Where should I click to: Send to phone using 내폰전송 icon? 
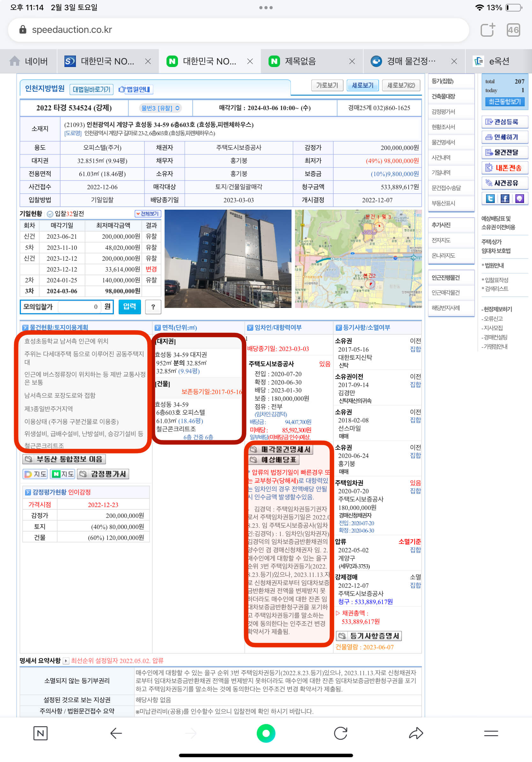click(505, 168)
